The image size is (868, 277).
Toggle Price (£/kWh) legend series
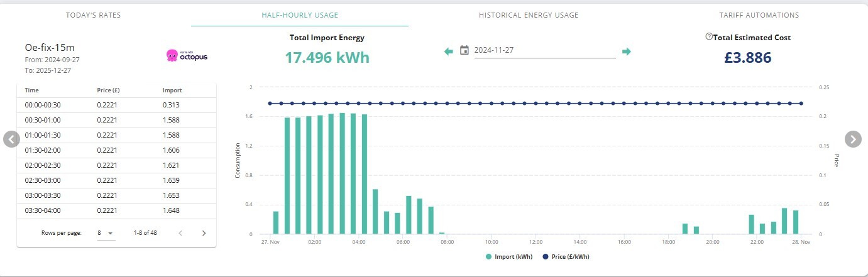coord(565,256)
